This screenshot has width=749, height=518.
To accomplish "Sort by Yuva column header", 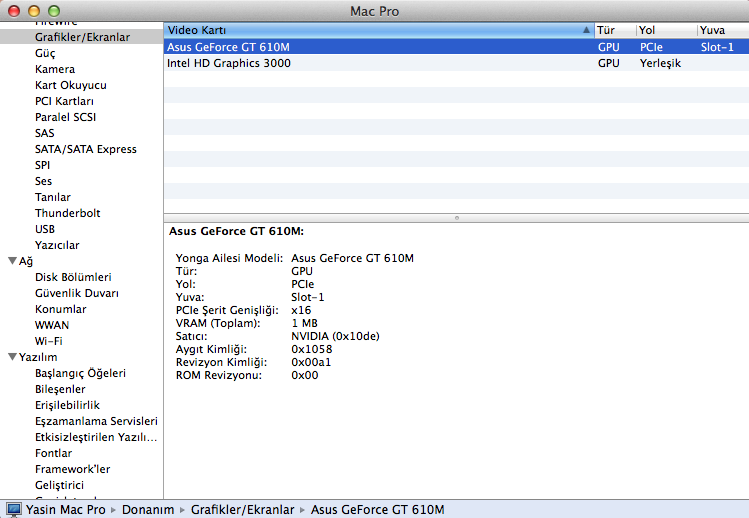I will [x=723, y=30].
